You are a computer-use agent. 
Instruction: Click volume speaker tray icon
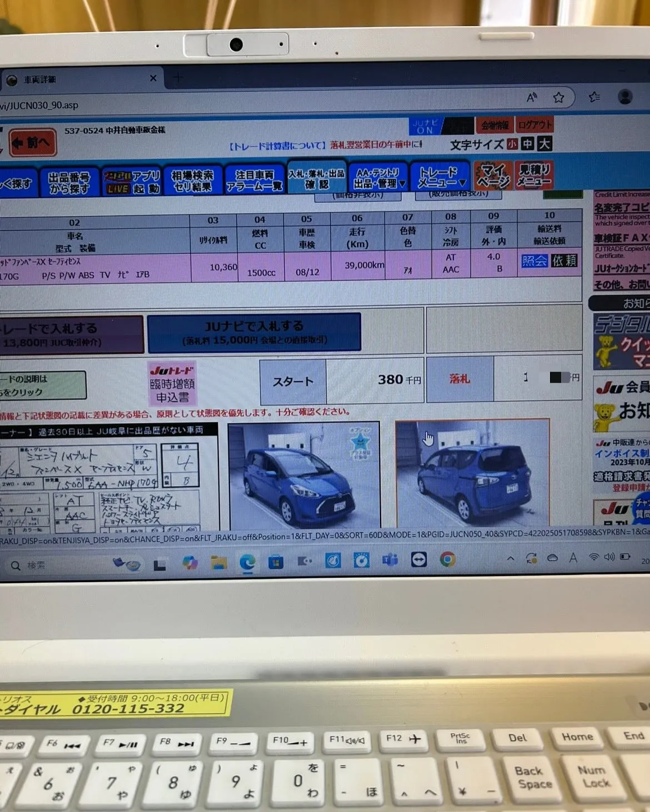pyautogui.click(x=609, y=557)
